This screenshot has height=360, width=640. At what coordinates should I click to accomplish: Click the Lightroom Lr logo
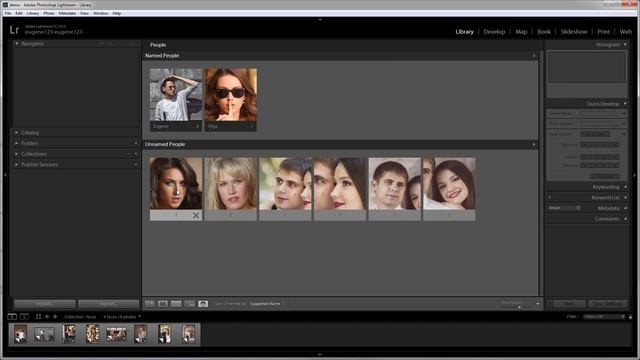click(14, 30)
